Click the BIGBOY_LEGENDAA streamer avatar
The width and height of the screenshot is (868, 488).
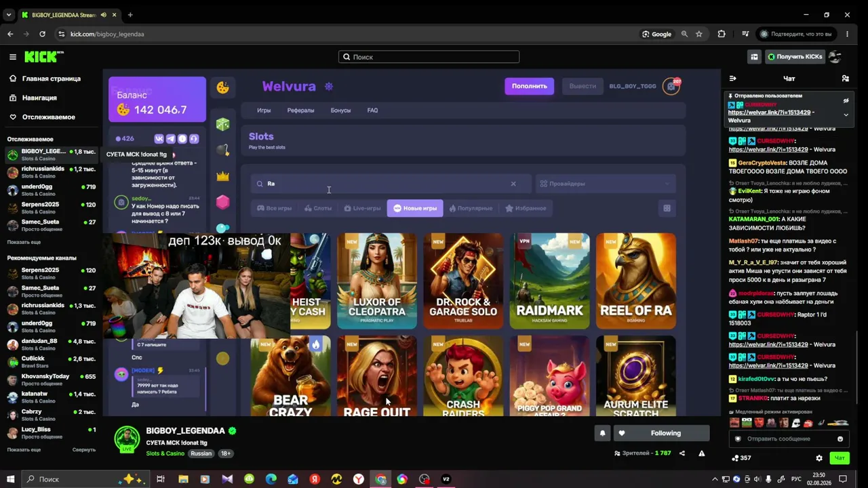point(127,439)
